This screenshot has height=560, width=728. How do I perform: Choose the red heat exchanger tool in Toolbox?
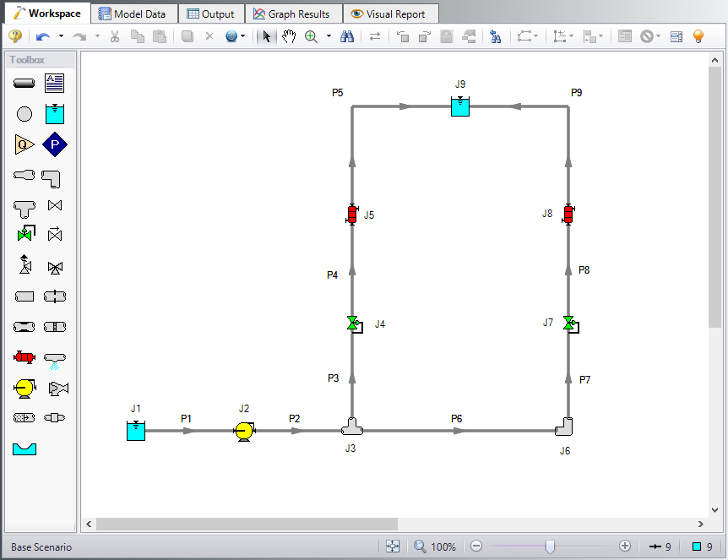[24, 356]
